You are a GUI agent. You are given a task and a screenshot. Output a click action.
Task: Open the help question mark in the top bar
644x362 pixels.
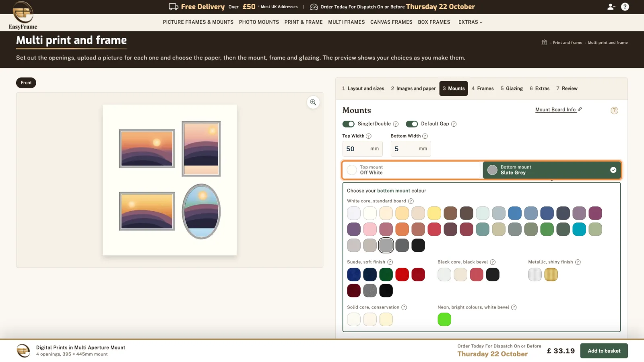tap(625, 7)
